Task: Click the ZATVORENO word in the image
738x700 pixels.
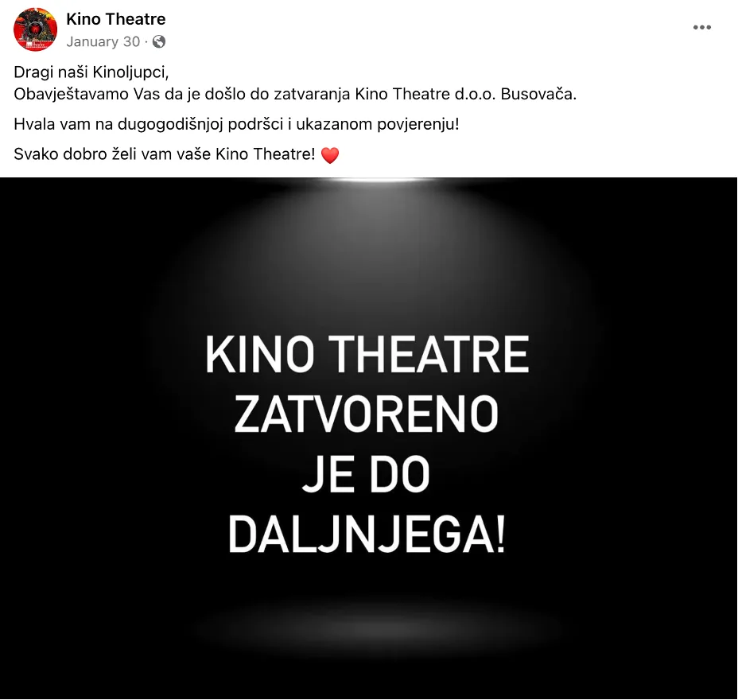Action: [366, 414]
